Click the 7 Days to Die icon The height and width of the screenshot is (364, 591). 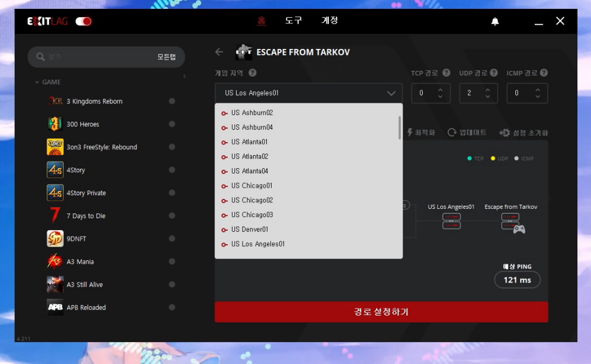55,215
